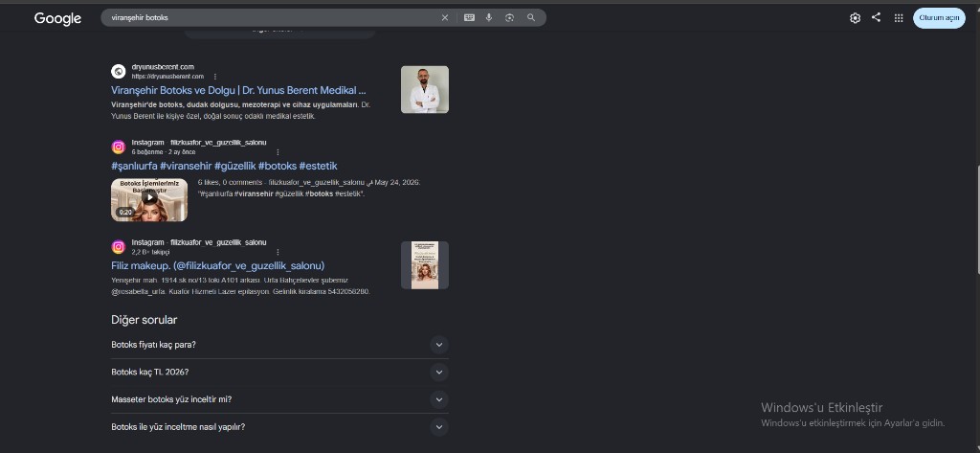Viewport: 980px width, 453px height.
Task: Click the Instagram icon of hashtag result
Action: (118, 147)
